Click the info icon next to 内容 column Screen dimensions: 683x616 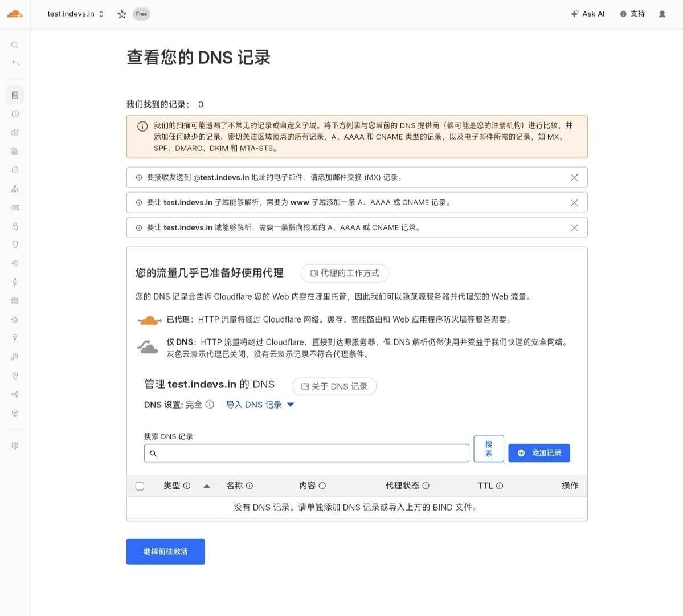click(x=322, y=486)
